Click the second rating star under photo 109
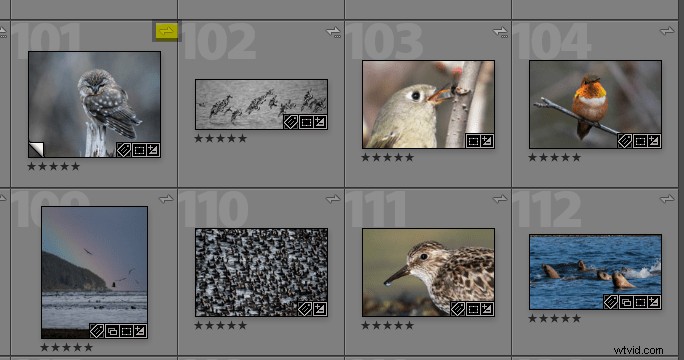684x360 pixels. 55,347
